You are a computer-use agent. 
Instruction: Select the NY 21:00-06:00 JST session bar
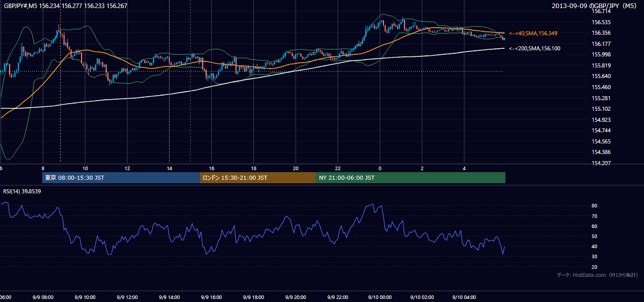pos(411,178)
